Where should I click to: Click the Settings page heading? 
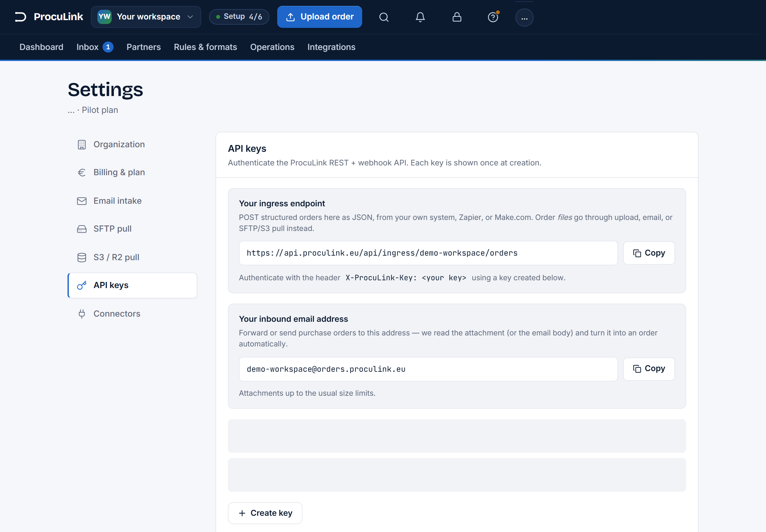click(105, 90)
